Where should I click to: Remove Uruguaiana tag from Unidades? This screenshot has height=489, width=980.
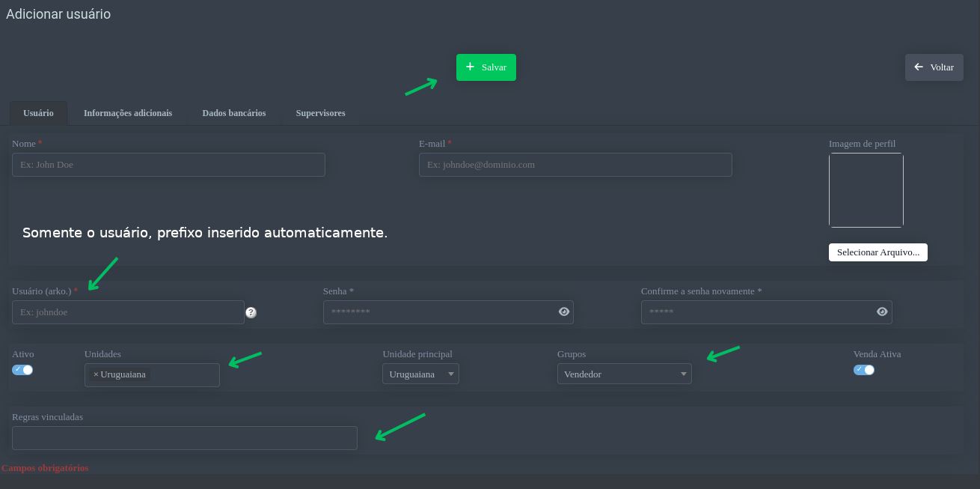96,374
